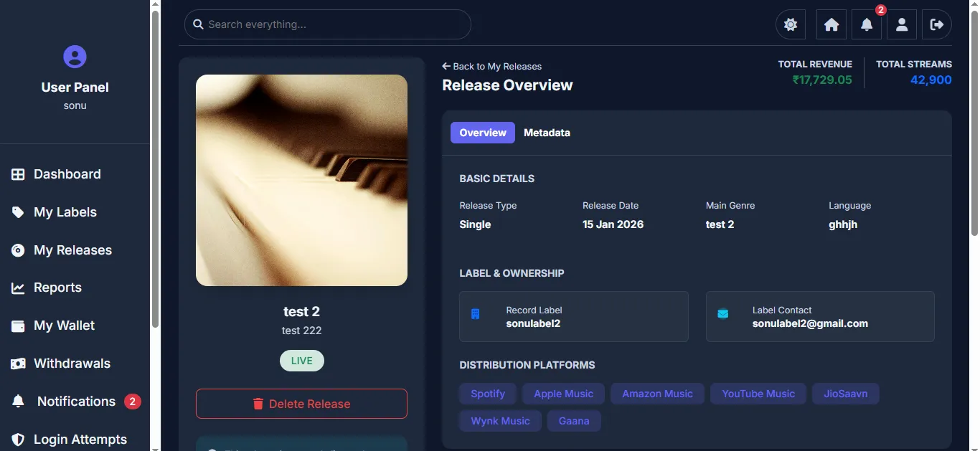Select the Spotify platform chip
This screenshot has width=980, height=451.
tap(488, 394)
